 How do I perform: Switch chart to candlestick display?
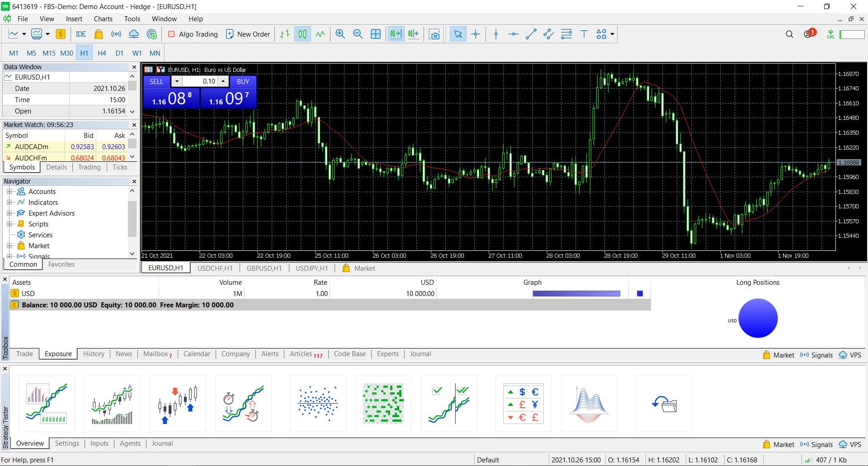(x=302, y=34)
